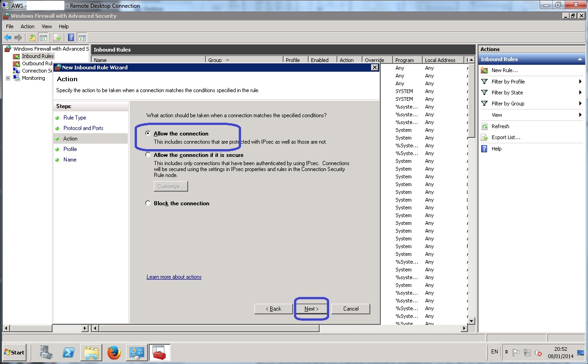This screenshot has height=364, width=588.
Task: Choose 'Allow the connection if it is secure'
Action: 148,155
